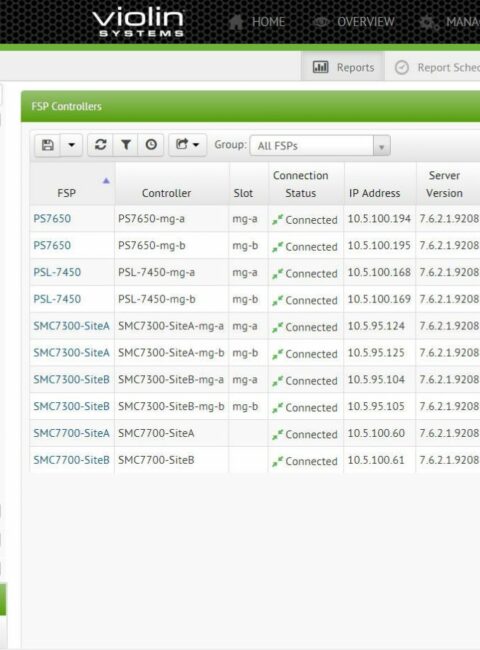Click the save report icon in toolbar
Screen dimensions: 480x650
(48, 145)
